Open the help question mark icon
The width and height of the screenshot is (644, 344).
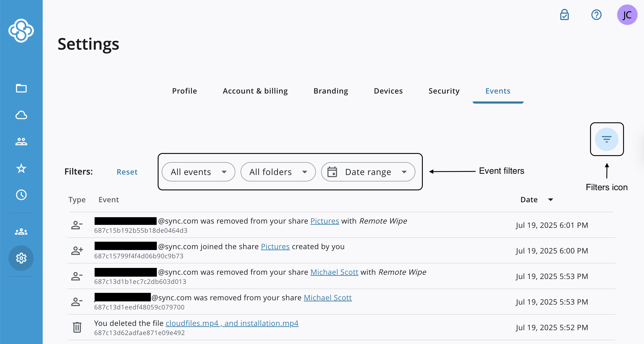[x=596, y=15]
